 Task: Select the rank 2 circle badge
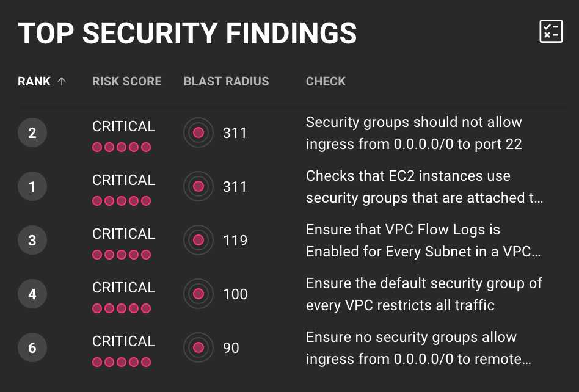(32, 133)
